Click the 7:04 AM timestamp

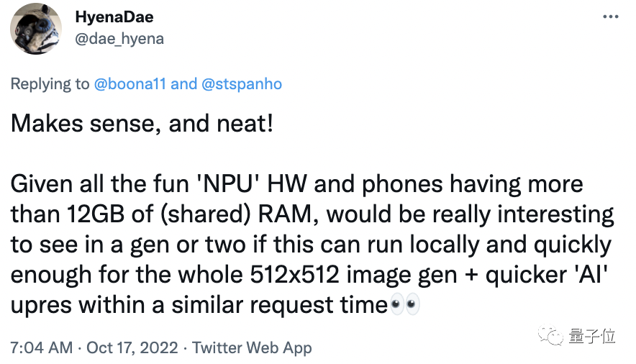(42, 348)
